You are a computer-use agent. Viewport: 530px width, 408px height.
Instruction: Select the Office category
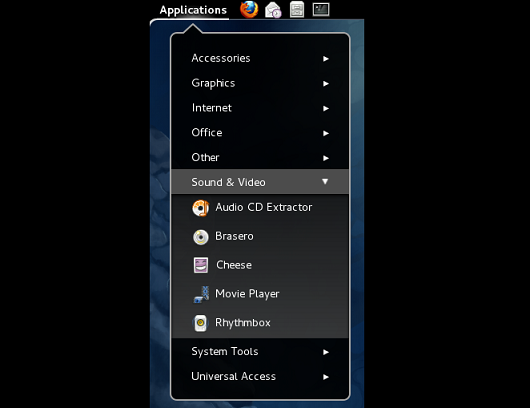coord(260,133)
